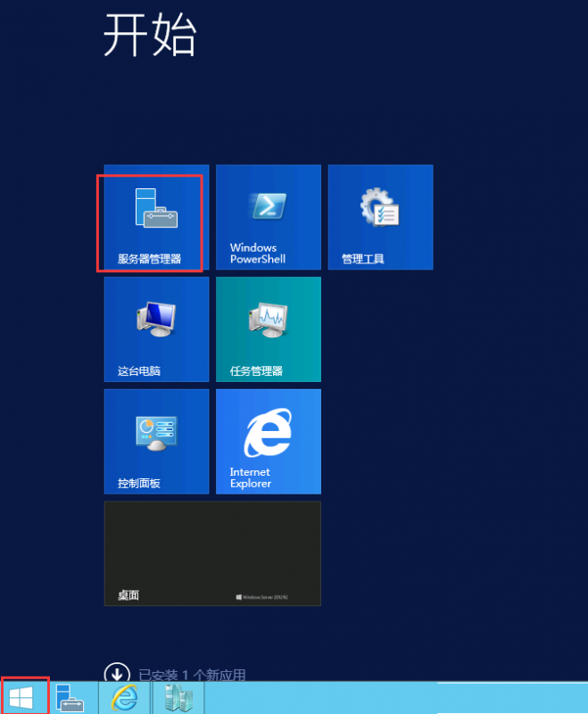588x714 pixels.
Task: Open Internet Explorer from the taskbar
Action: click(125, 698)
